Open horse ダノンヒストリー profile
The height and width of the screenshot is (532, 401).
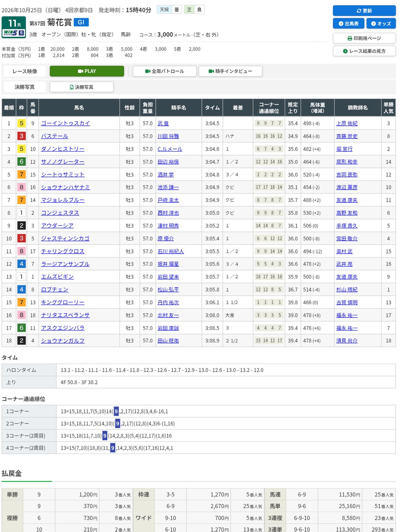(x=63, y=149)
